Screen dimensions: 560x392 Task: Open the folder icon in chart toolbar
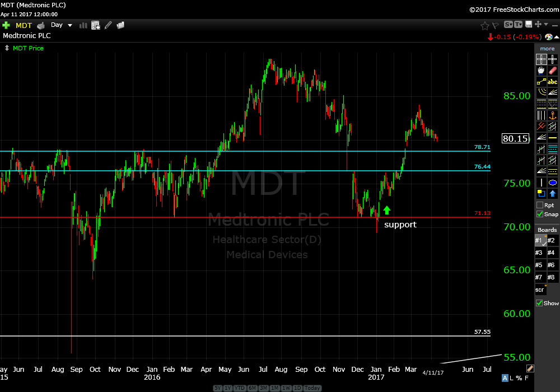[120, 25]
